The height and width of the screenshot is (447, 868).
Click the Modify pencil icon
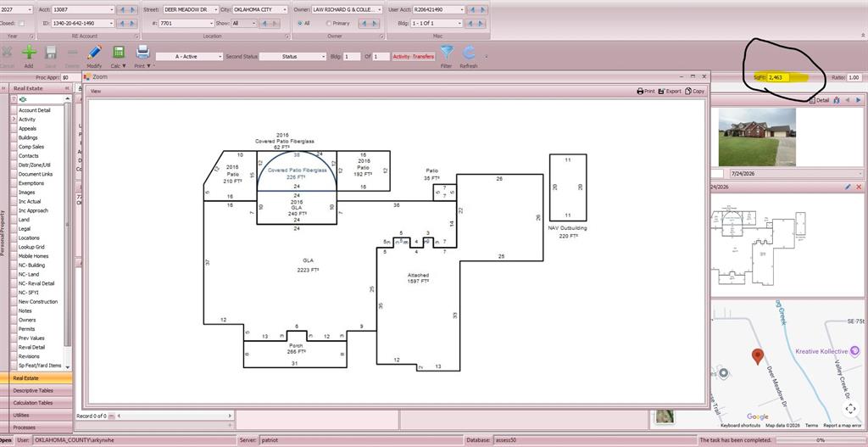[94, 53]
